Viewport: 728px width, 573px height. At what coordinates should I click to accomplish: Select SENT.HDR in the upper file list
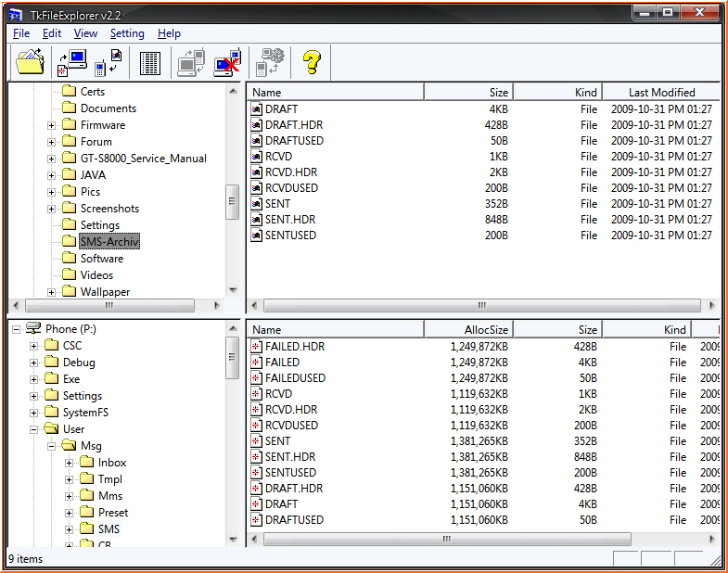pyautogui.click(x=290, y=220)
